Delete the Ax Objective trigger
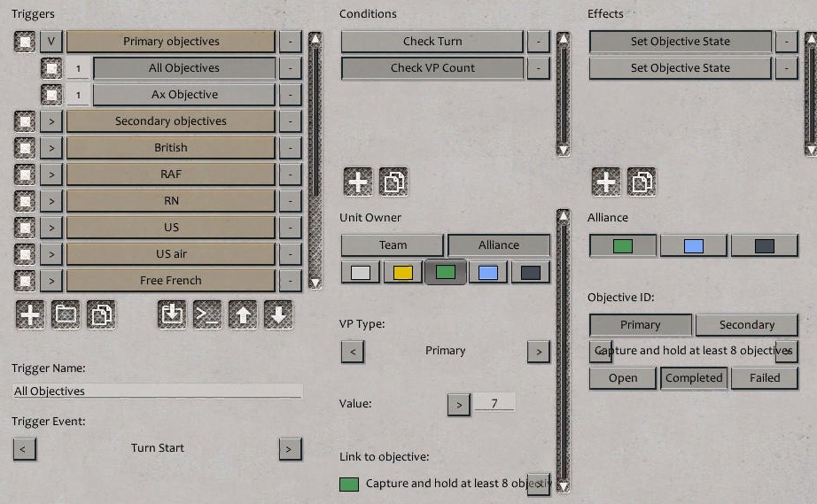 click(291, 95)
